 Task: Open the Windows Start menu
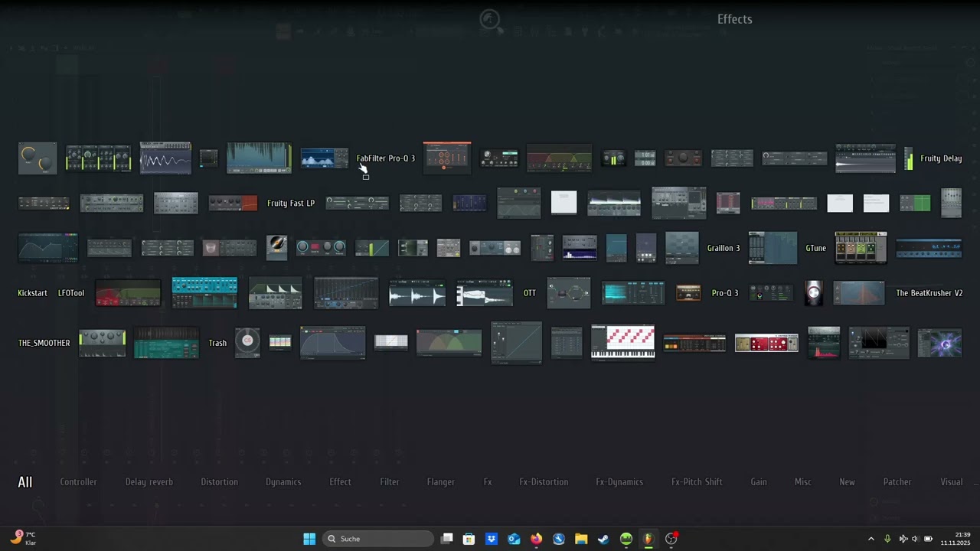pos(309,539)
